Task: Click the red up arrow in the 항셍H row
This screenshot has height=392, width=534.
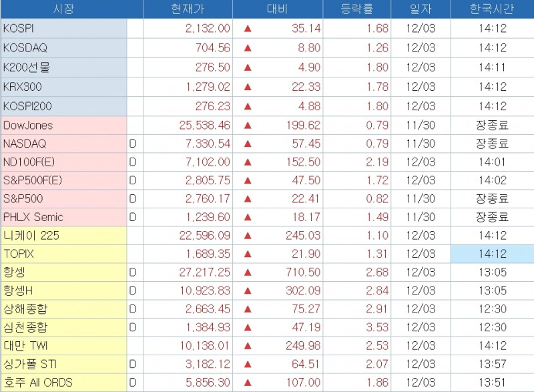Action: [248, 291]
